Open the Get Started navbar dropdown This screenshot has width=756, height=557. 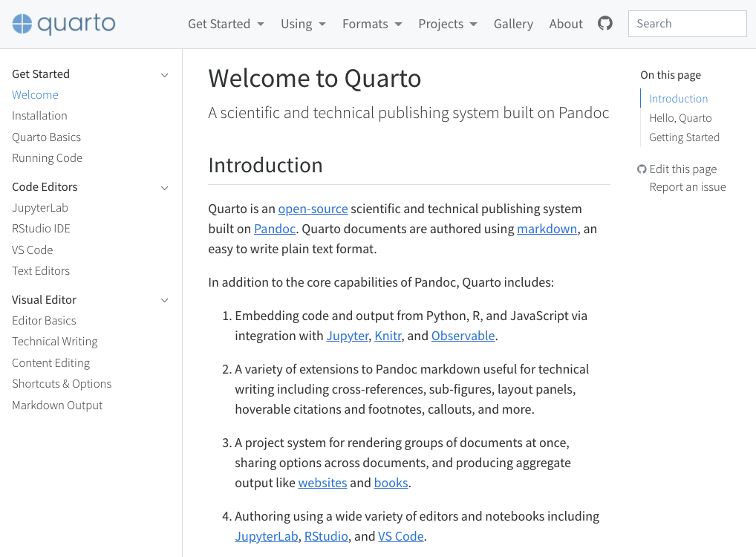[226, 24]
